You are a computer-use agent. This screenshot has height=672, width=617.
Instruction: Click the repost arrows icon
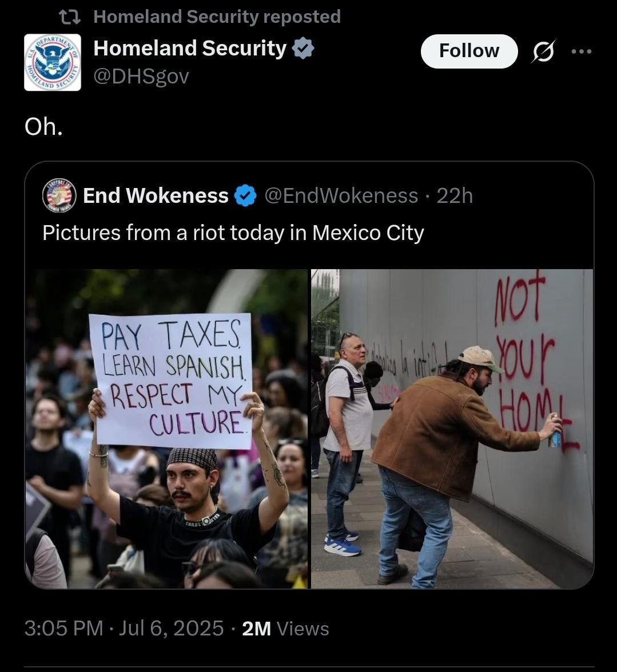click(69, 17)
